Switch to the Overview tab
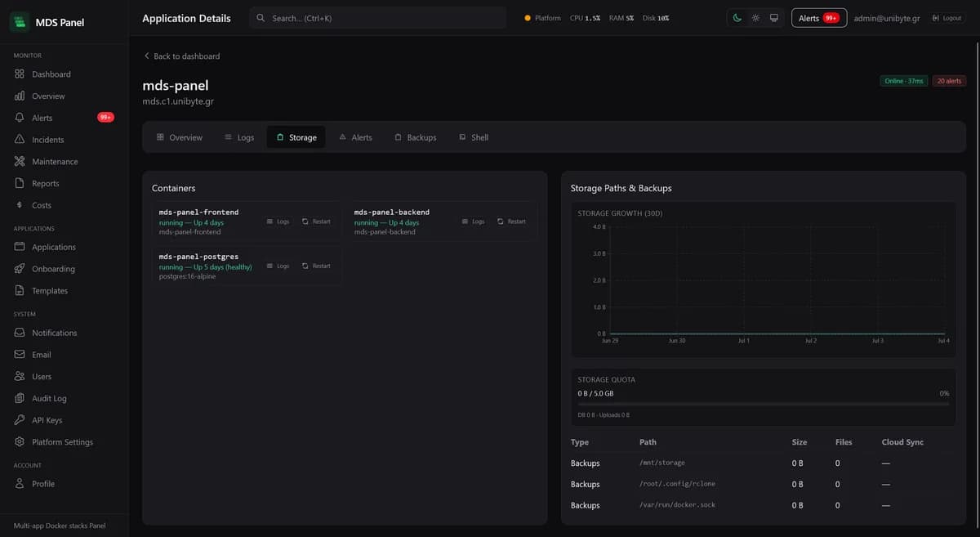 180,137
